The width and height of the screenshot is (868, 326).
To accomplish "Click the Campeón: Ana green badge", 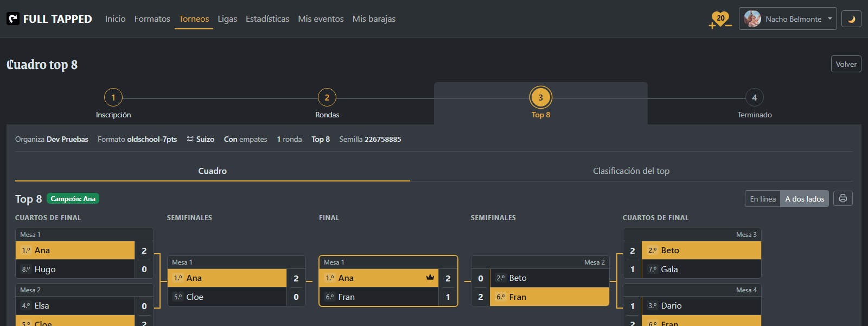I will pos(73,199).
